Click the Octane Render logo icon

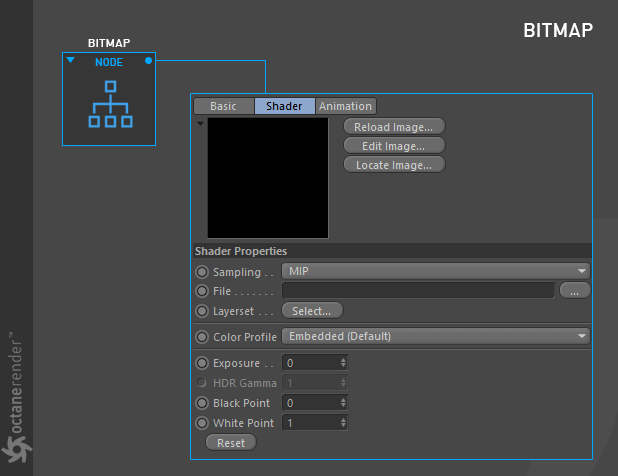tap(16, 449)
